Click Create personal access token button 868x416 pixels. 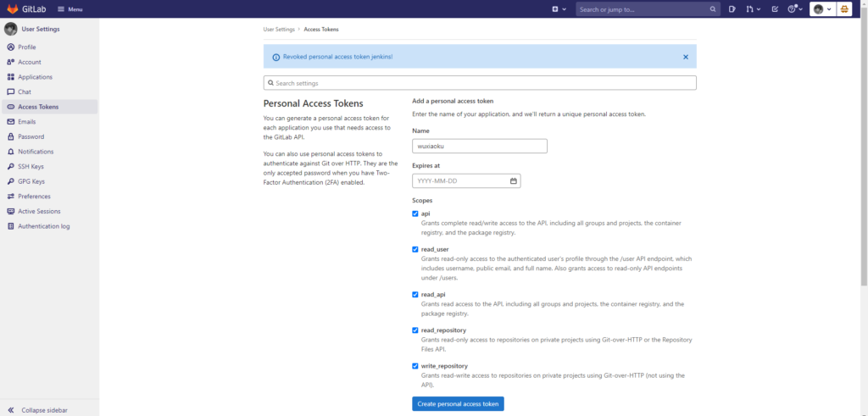click(458, 404)
